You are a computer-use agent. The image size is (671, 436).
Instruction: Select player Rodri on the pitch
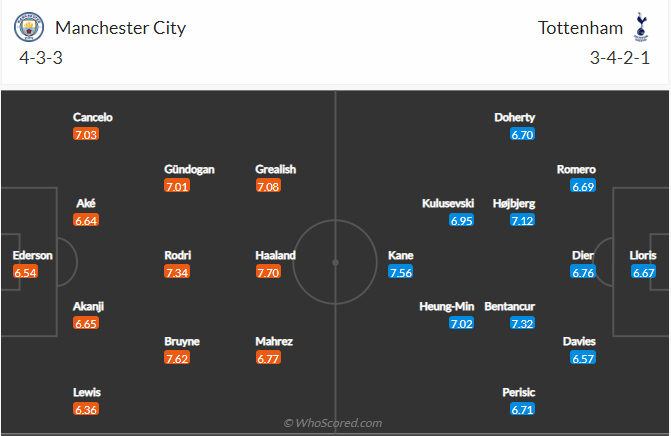[x=177, y=255]
